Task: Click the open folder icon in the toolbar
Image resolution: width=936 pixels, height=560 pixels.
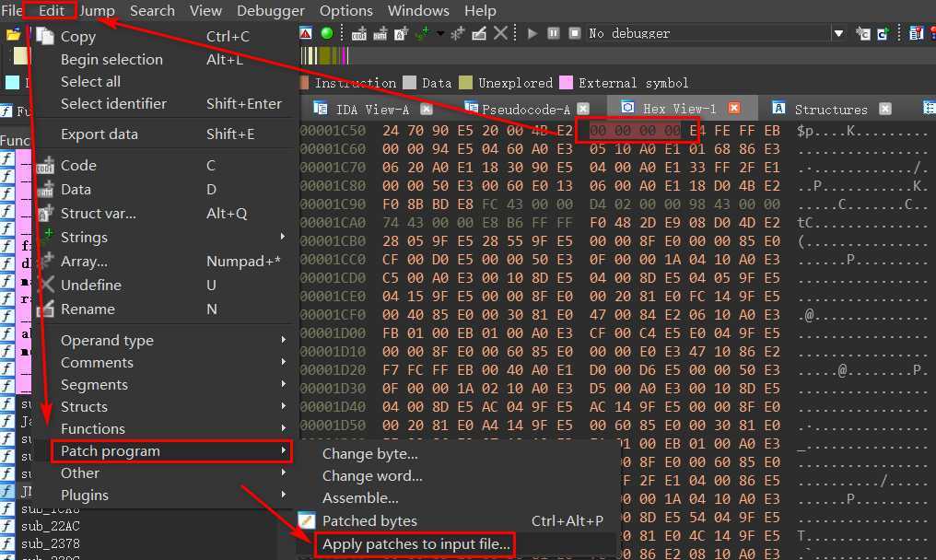Action: [x=13, y=35]
